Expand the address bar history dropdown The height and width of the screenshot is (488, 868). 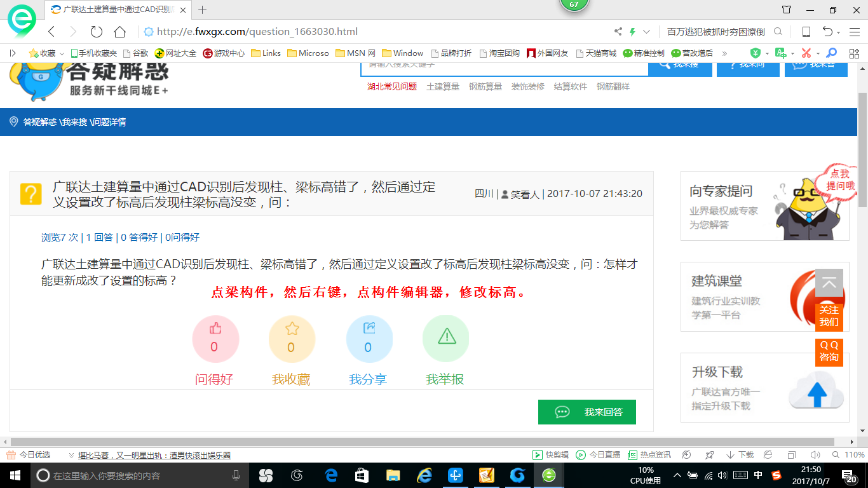[x=647, y=32]
